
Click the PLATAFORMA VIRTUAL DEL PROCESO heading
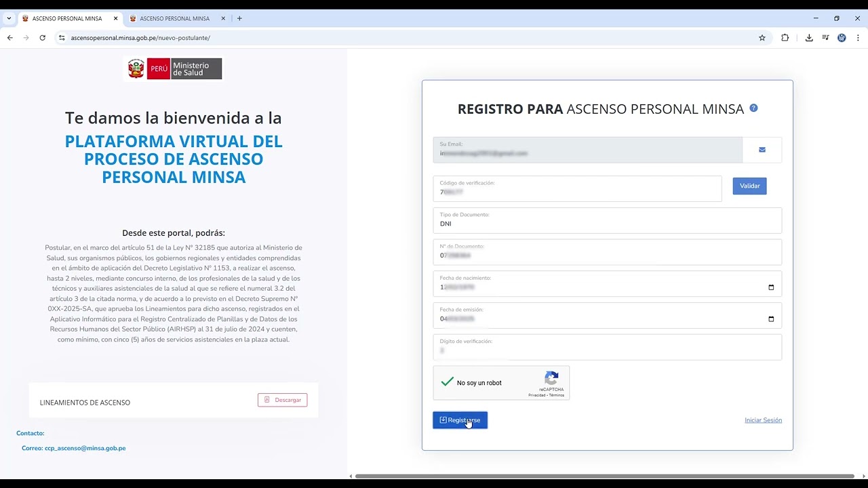pos(174,159)
